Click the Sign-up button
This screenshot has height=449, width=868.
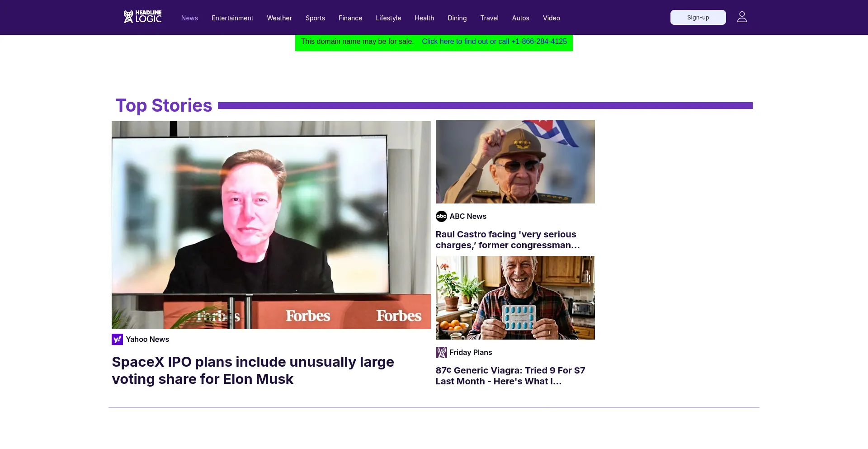(698, 17)
